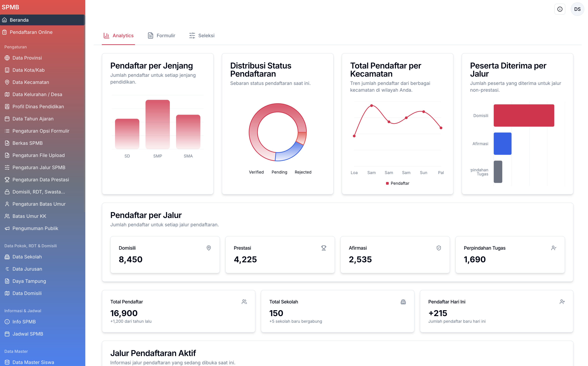Toggle the Pendaftar legend under the kecamatan chart
The height and width of the screenshot is (366, 588).
(397, 183)
